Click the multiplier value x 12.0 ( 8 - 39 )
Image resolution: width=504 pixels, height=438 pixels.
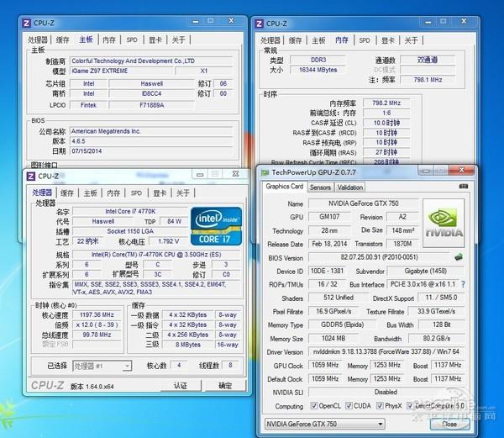pyautogui.click(x=97, y=325)
